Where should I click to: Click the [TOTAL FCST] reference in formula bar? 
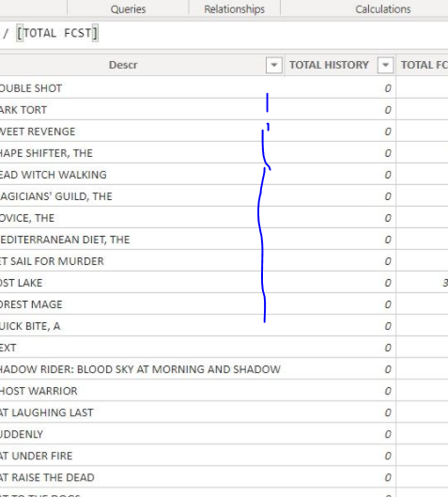[x=57, y=33]
